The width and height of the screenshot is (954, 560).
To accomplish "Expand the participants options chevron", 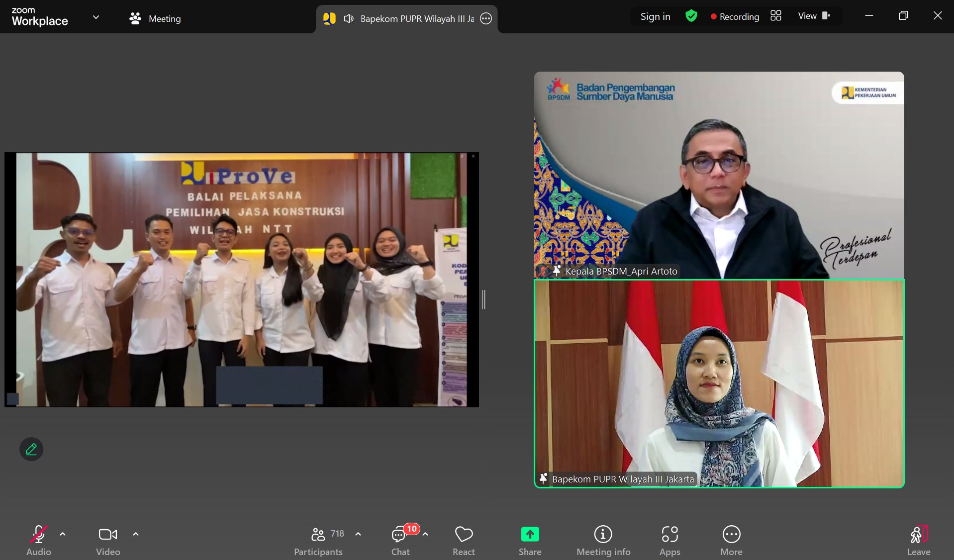I will (x=358, y=534).
